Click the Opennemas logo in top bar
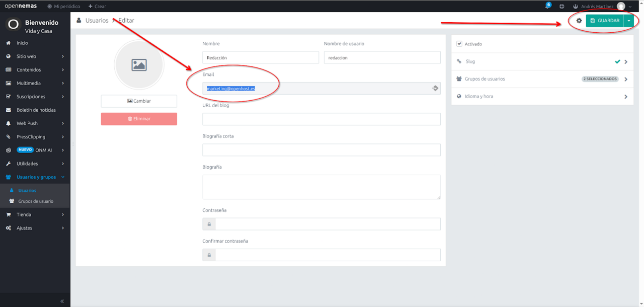 (21, 6)
